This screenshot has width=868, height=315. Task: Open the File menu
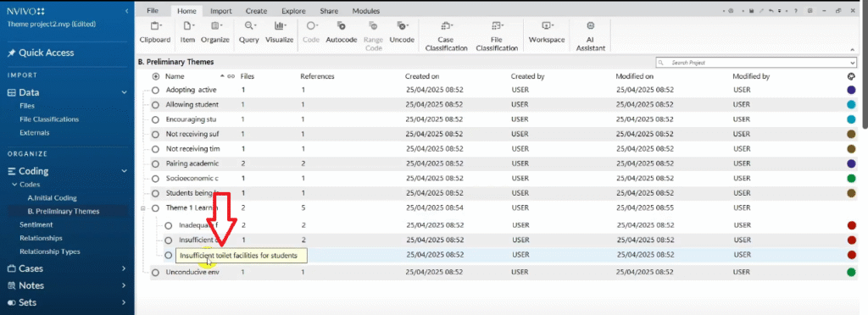coord(153,11)
